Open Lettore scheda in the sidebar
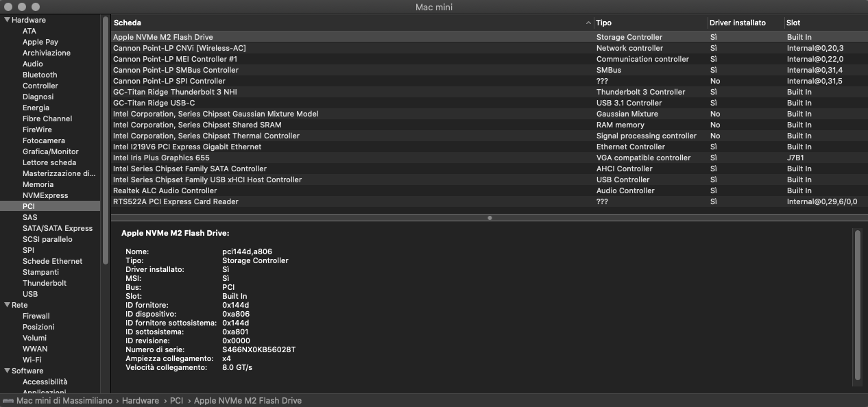The width and height of the screenshot is (868, 407). click(x=49, y=162)
